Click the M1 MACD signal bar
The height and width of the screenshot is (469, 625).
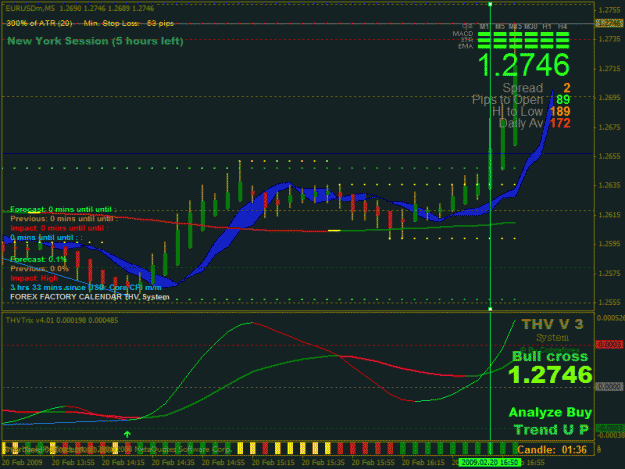point(484,34)
